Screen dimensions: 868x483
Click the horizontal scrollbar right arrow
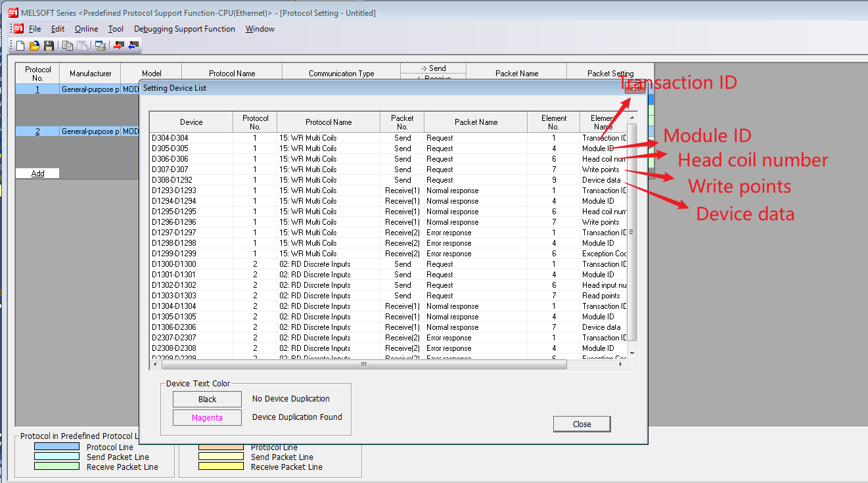pyautogui.click(x=562, y=364)
